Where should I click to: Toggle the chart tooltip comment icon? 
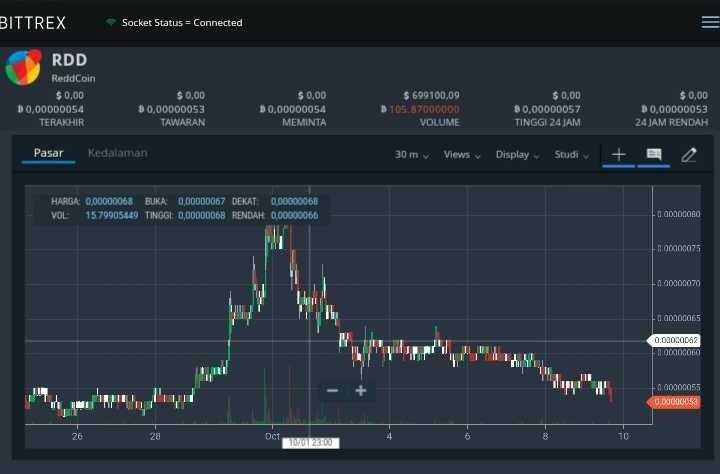(x=654, y=154)
